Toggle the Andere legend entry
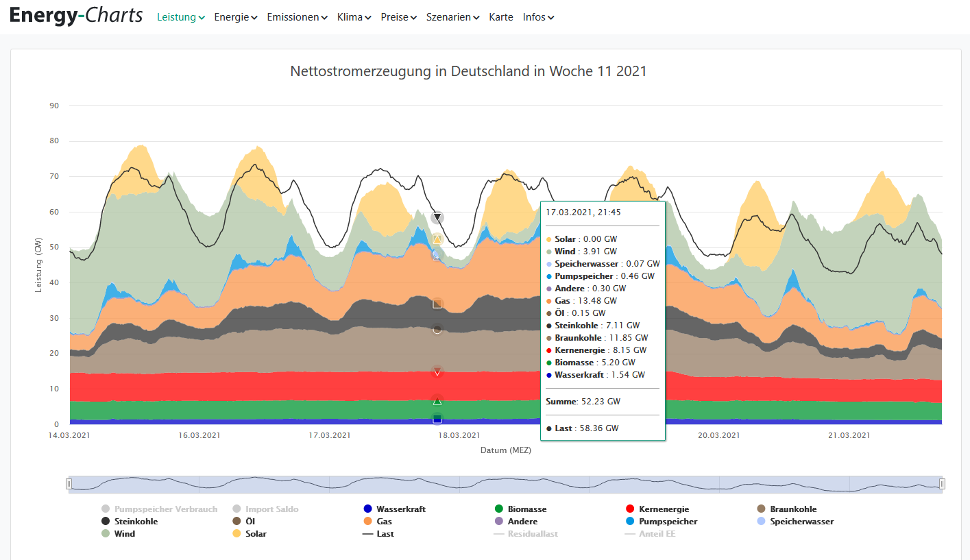The image size is (970, 560). tap(516, 522)
